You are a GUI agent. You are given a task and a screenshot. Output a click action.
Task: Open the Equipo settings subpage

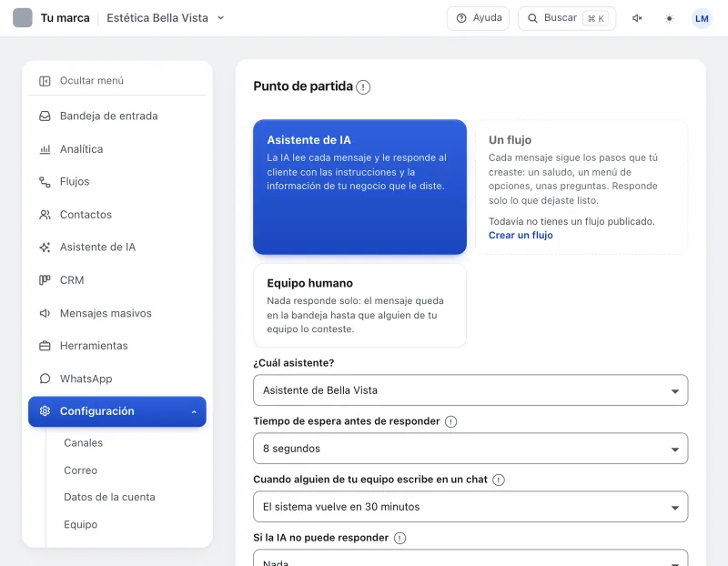tap(81, 525)
